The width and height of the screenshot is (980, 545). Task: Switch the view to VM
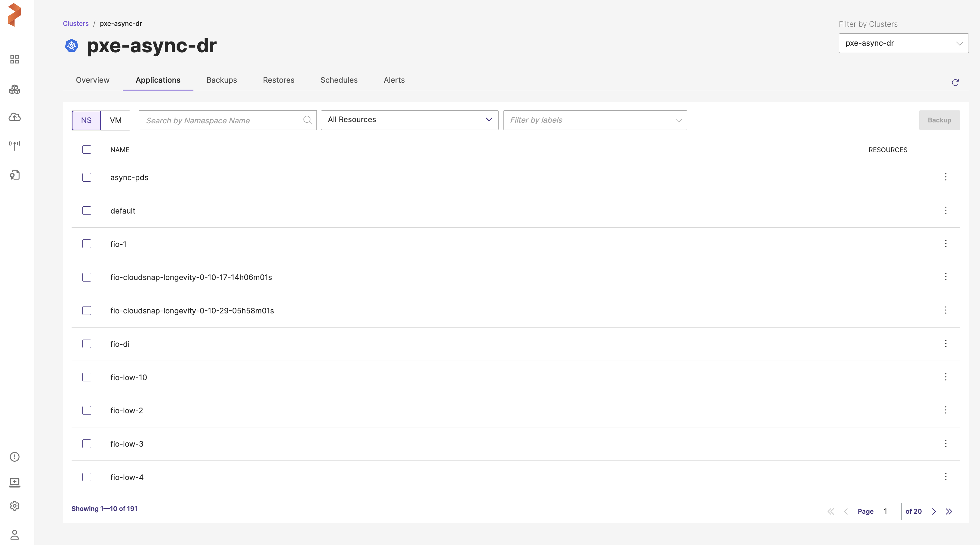(116, 120)
